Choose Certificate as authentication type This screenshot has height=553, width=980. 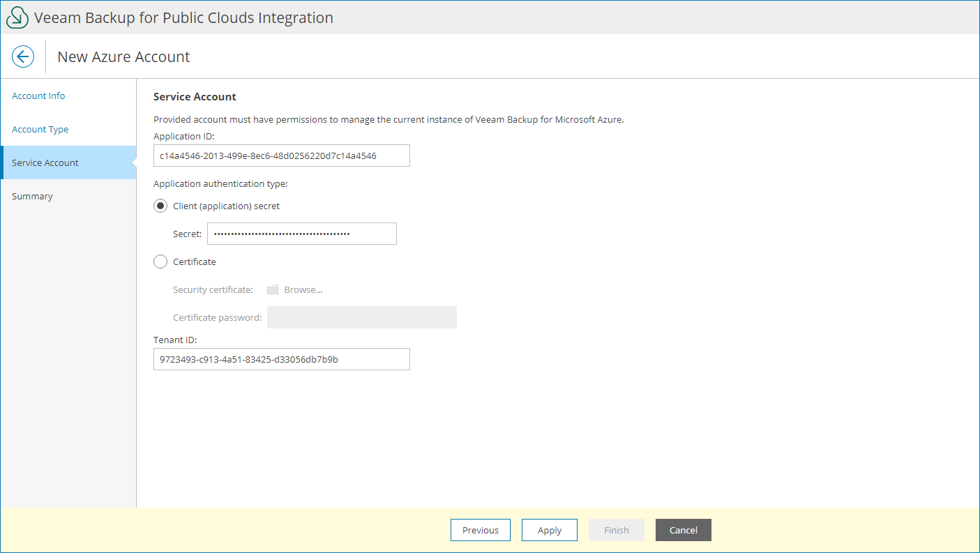tap(160, 262)
